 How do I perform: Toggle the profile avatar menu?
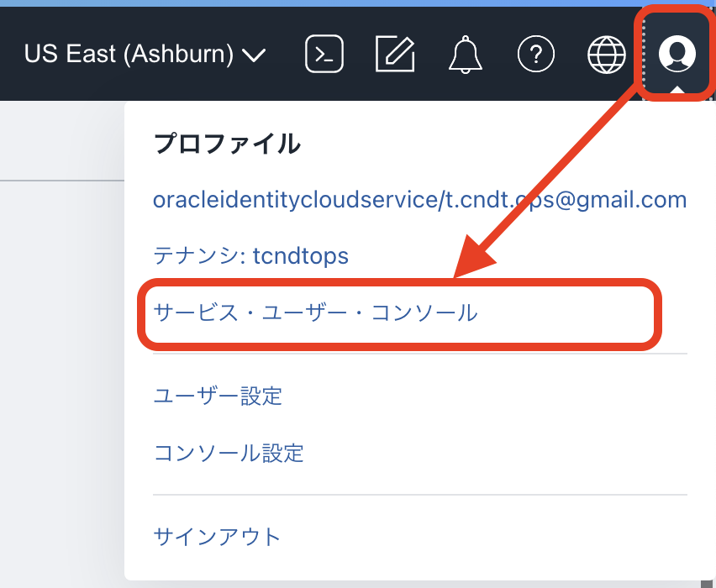677,54
